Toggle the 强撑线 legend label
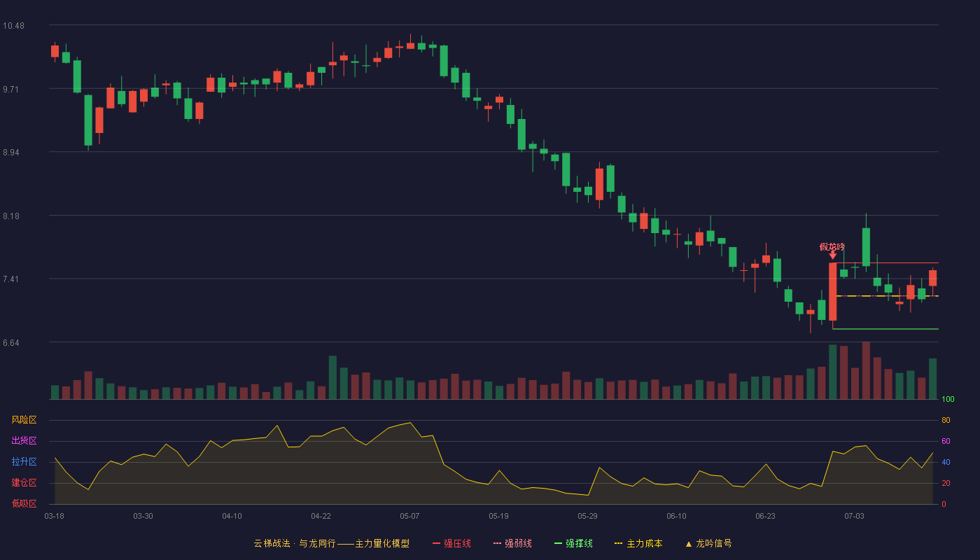 [x=579, y=543]
